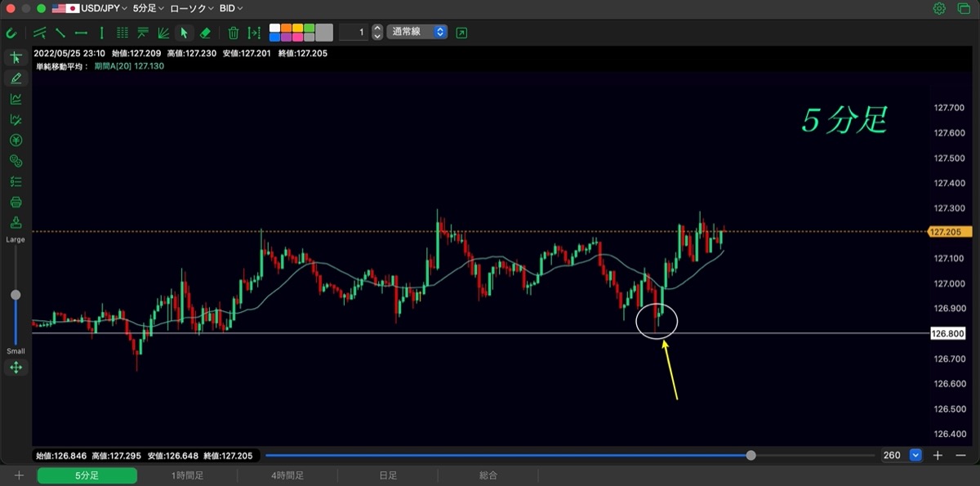Click the crosshair cursor icon in the sidebar
Viewport: 980px width, 486px height.
16,57
